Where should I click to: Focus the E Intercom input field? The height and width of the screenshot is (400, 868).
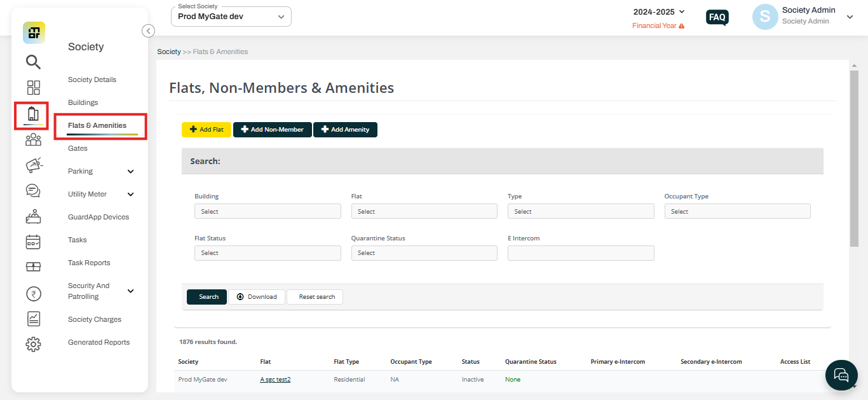pos(581,253)
